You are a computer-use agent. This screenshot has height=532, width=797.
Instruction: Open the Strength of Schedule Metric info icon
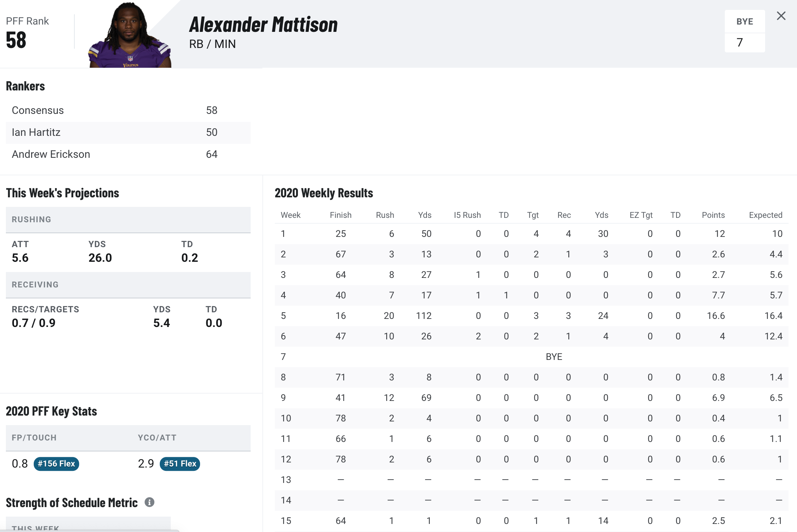point(149,502)
